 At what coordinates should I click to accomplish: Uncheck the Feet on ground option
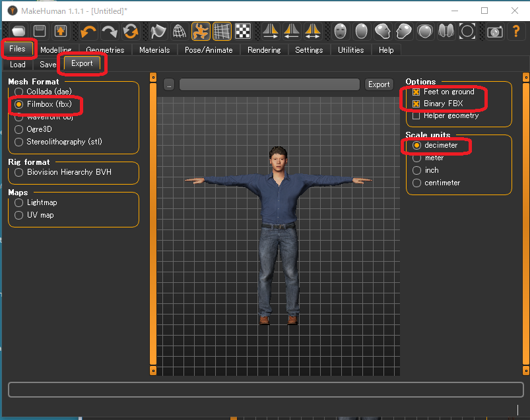tap(416, 92)
